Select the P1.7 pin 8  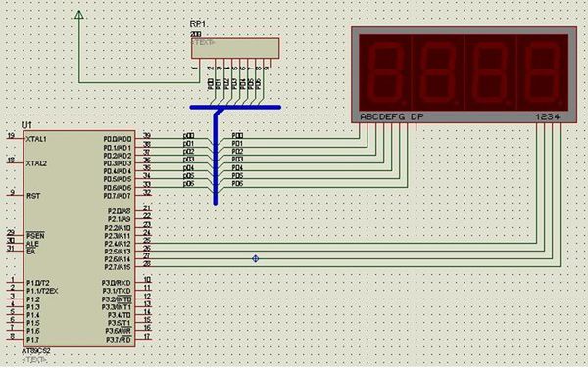click(x=15, y=339)
